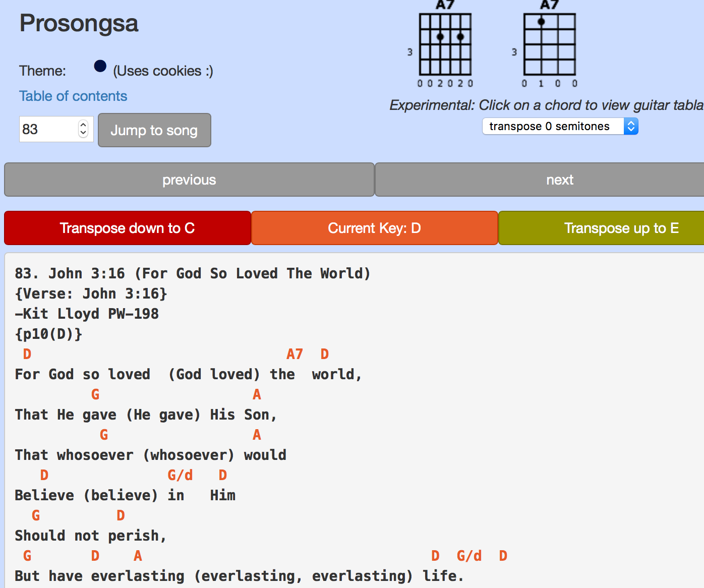Click the G/d chord above 'in Him'
Image resolution: width=704 pixels, height=588 pixels.
[x=180, y=476]
